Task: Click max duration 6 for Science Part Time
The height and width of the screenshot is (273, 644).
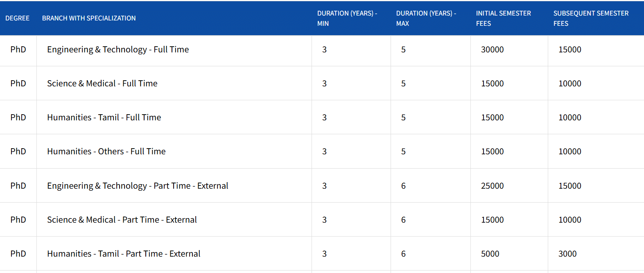Action: (x=403, y=220)
